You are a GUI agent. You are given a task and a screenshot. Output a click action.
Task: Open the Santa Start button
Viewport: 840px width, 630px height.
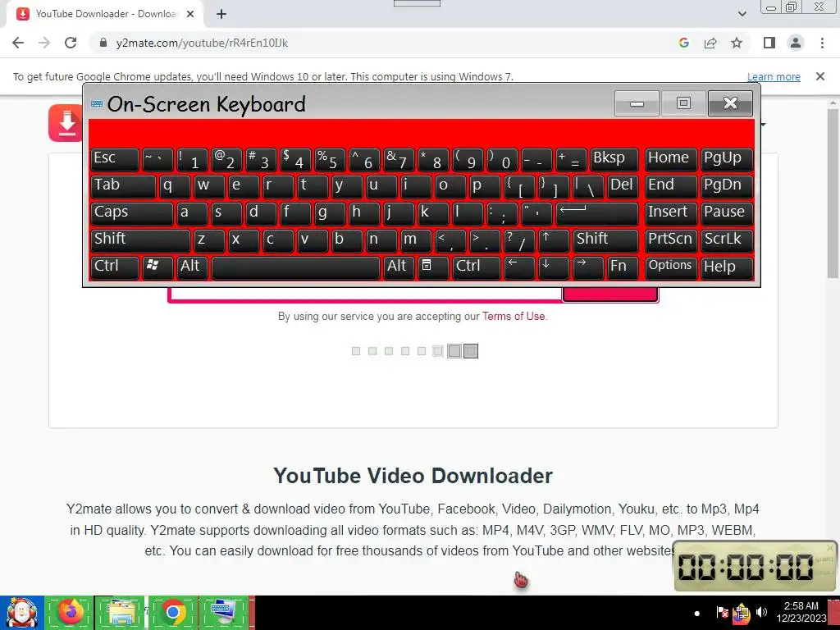tap(21, 612)
